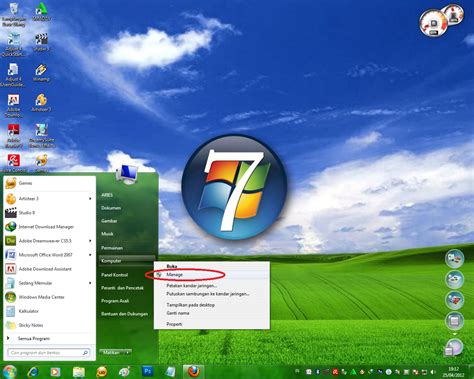Open Windows Explorer folder on taskbar
The height and width of the screenshot is (379, 474).
point(79,372)
